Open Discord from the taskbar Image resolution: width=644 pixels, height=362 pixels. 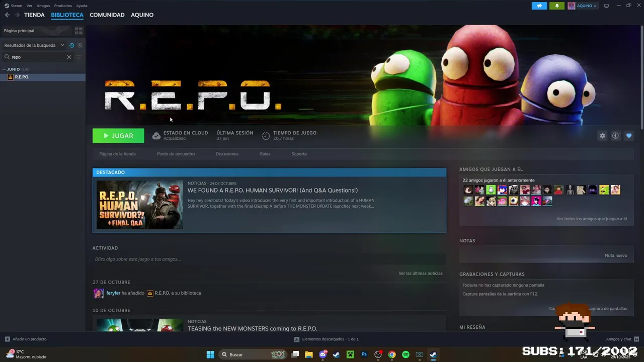323,354
